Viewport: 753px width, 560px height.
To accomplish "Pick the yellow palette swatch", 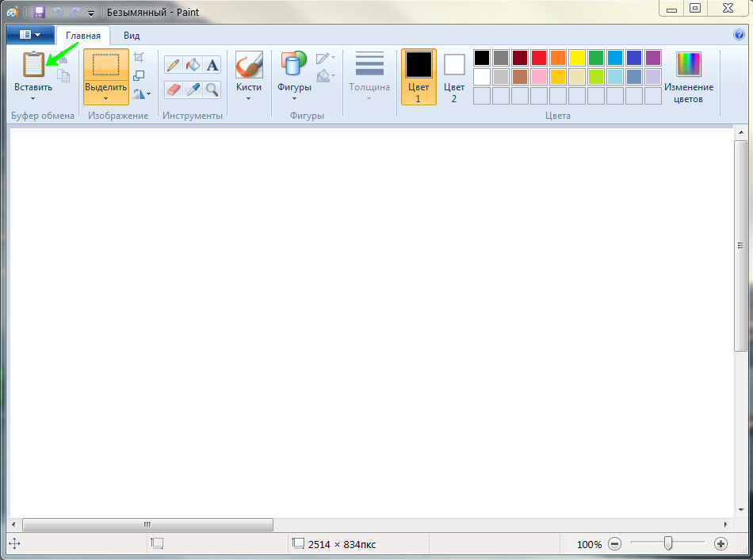I will tap(577, 58).
